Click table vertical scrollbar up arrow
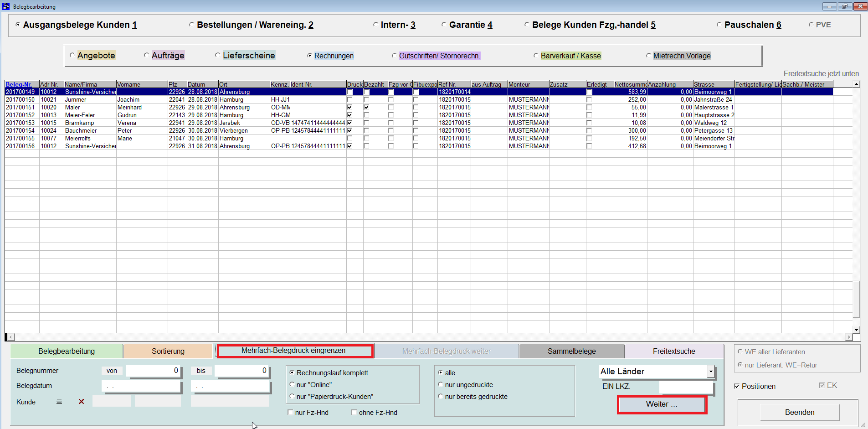 (x=857, y=84)
